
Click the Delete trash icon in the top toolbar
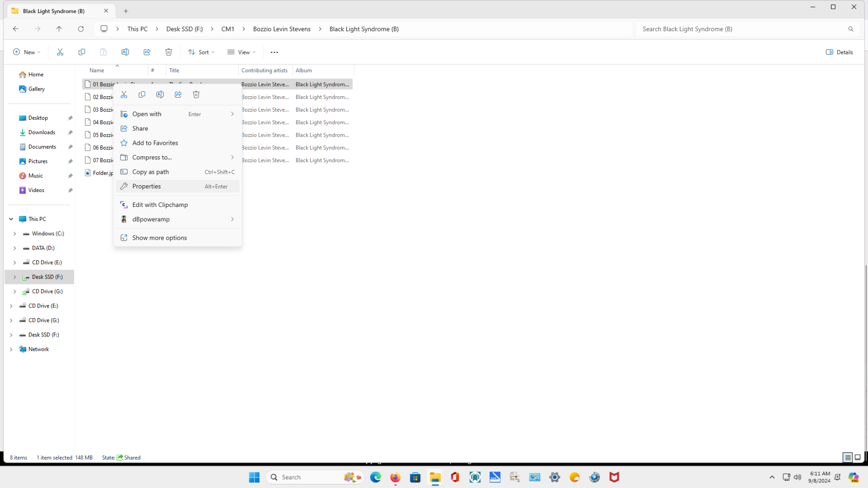click(168, 52)
